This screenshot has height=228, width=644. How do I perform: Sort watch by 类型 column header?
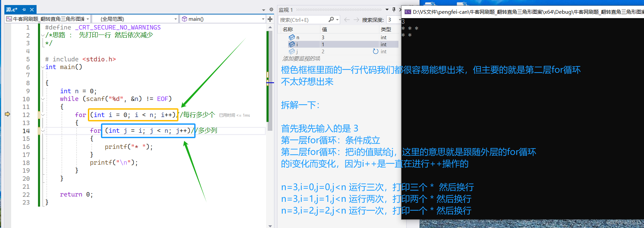pos(389,30)
